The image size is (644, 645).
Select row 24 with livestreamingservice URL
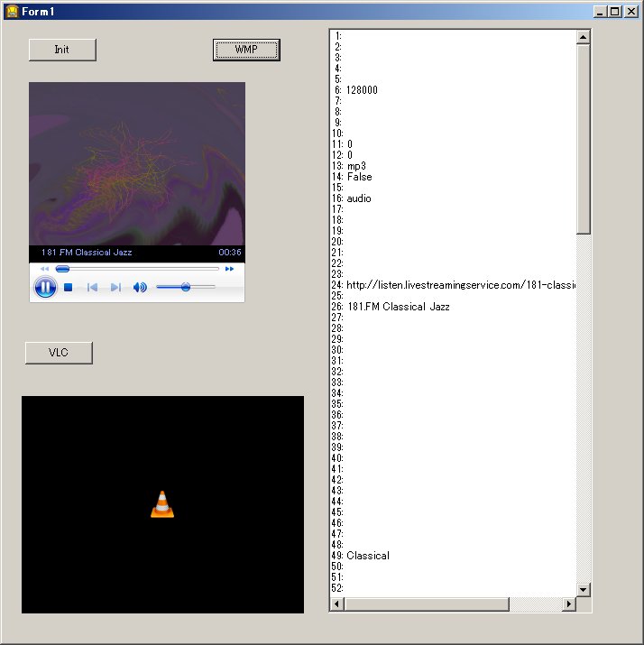(453, 285)
